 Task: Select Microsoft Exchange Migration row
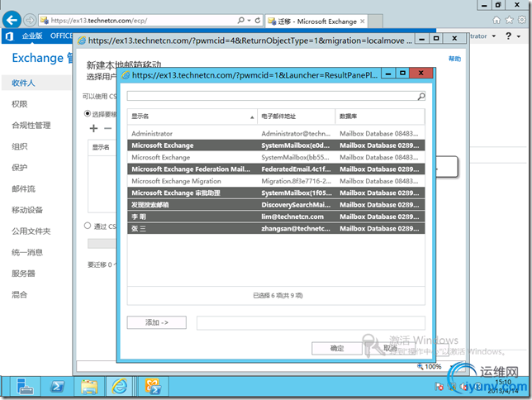pyautogui.click(x=276, y=181)
